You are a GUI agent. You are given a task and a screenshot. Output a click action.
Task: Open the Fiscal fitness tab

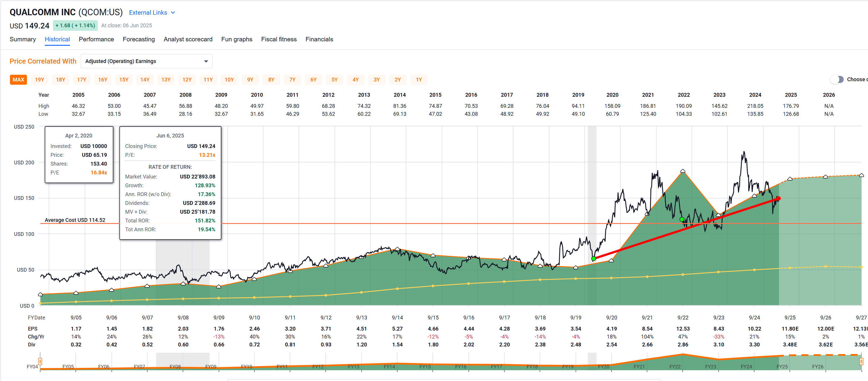279,39
